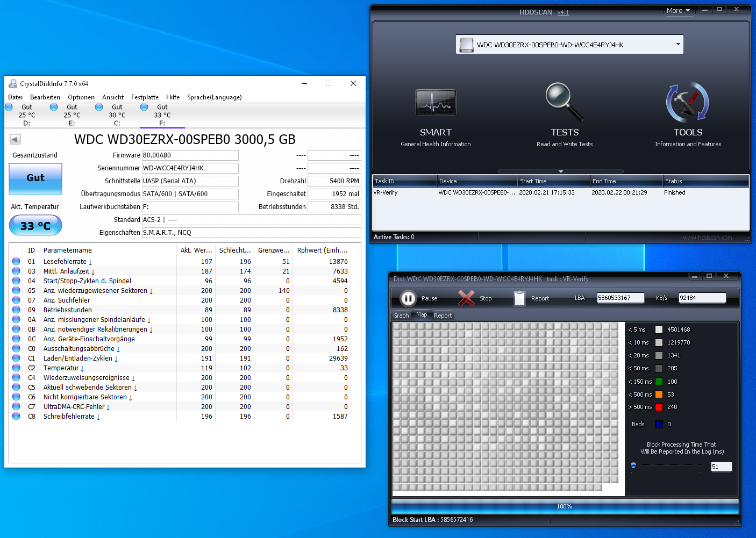Click the Start Time column header
The width and height of the screenshot is (756, 538).
point(554,181)
